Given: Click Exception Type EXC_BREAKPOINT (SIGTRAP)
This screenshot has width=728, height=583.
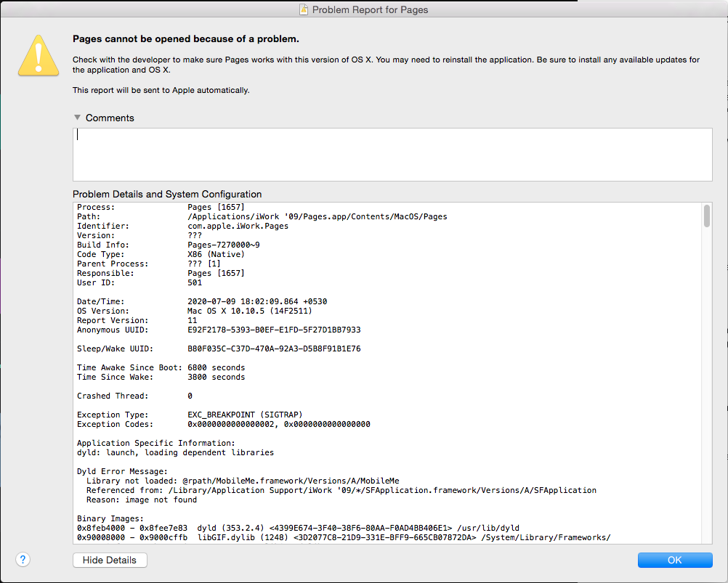Looking at the screenshot, I should click(x=190, y=415).
